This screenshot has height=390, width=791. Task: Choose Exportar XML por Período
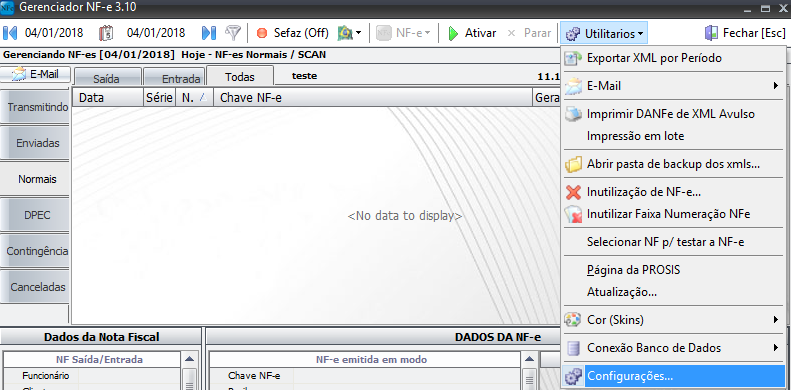coord(654,58)
